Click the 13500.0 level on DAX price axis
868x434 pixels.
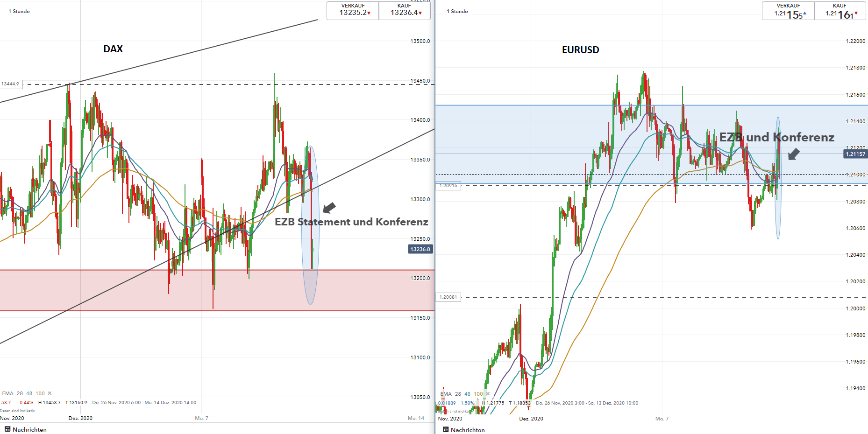tap(420, 41)
